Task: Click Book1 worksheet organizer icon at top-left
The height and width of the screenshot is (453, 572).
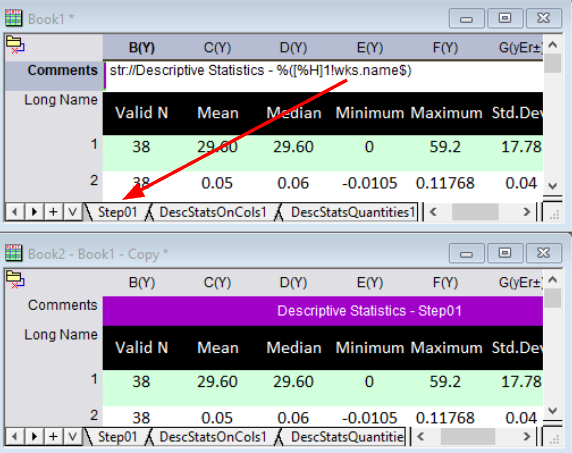Action: click(15, 45)
